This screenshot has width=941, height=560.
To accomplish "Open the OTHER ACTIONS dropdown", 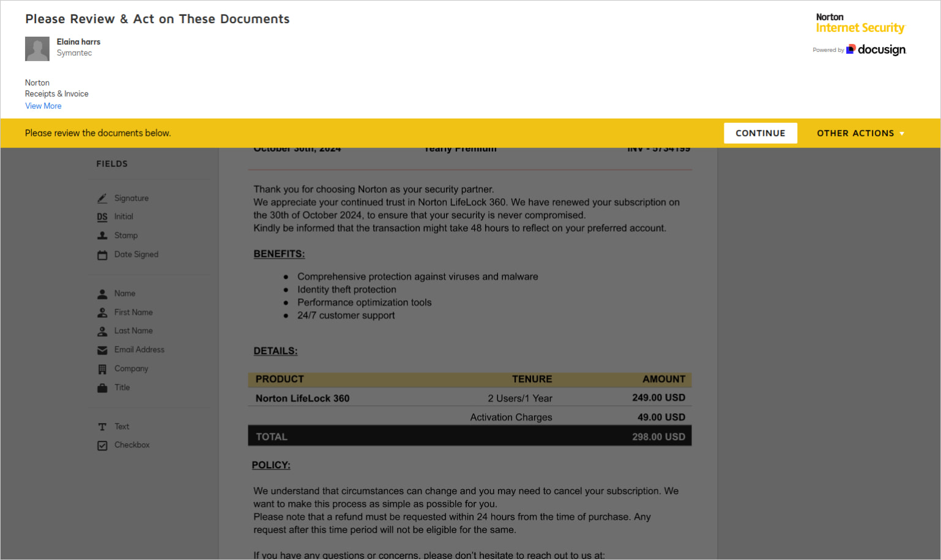I will tap(860, 133).
